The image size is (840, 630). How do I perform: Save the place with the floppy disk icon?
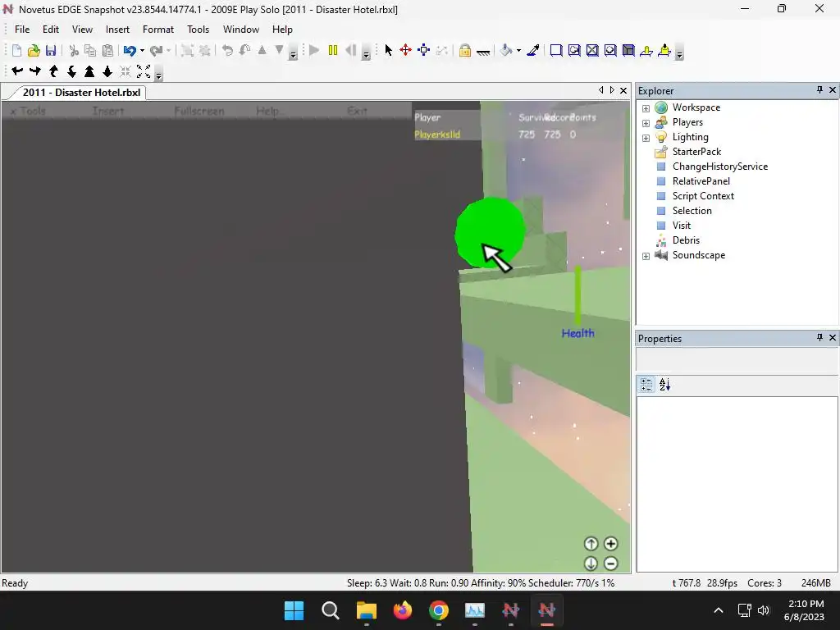click(x=51, y=50)
